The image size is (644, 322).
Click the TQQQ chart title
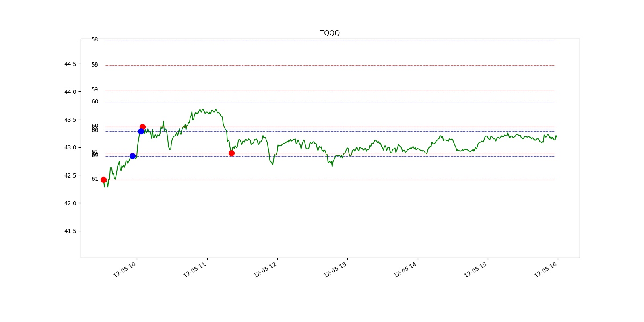pos(330,33)
